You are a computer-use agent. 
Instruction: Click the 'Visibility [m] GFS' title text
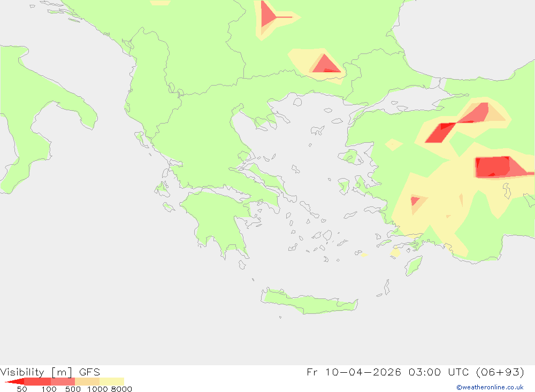[50, 372]
